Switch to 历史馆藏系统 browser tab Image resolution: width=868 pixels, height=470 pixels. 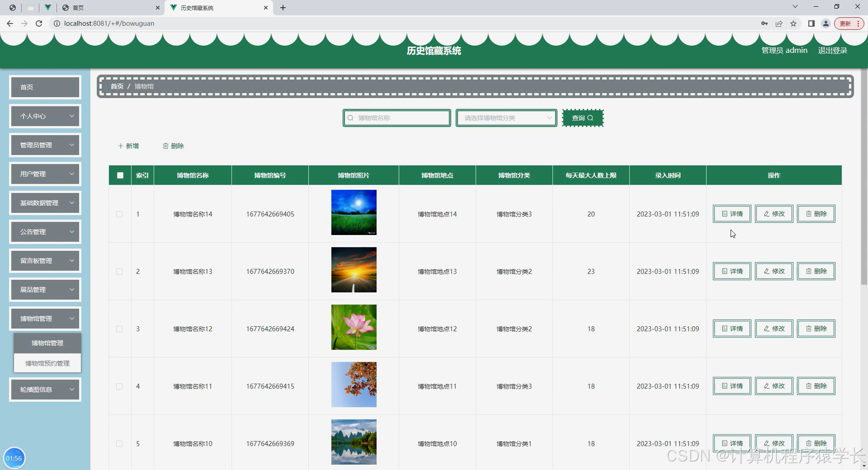[219, 8]
